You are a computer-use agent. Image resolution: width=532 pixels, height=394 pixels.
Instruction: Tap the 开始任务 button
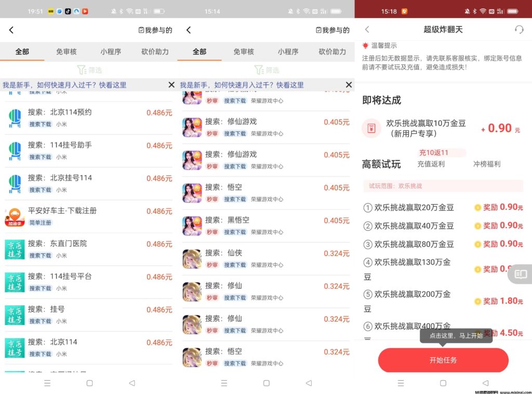[x=443, y=360]
